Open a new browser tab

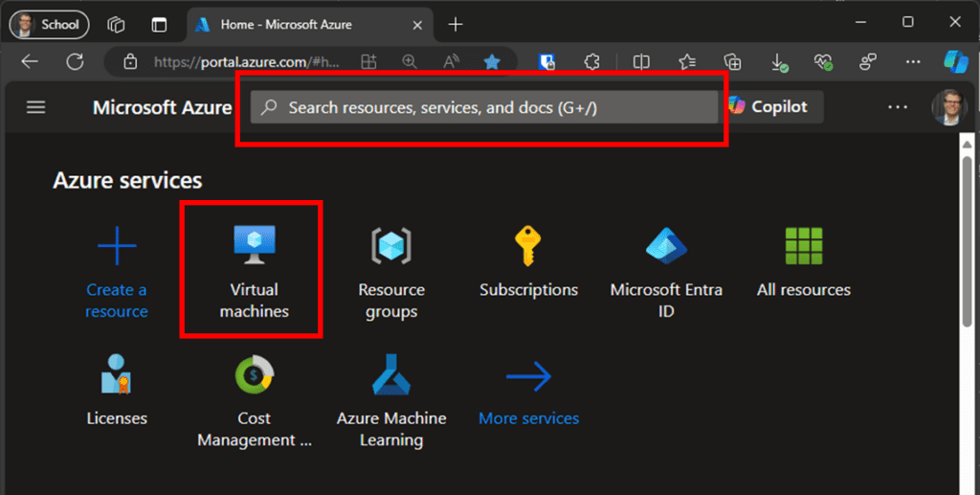pyautogui.click(x=456, y=24)
